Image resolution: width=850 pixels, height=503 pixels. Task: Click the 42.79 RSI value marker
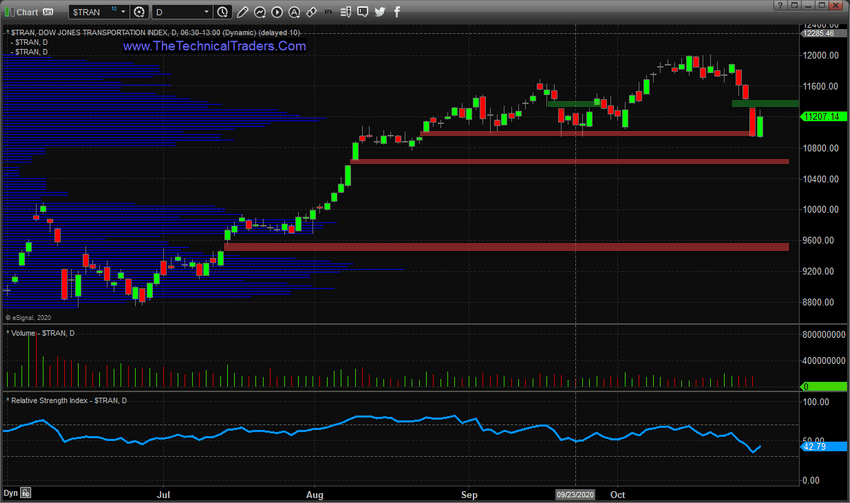tap(823, 447)
